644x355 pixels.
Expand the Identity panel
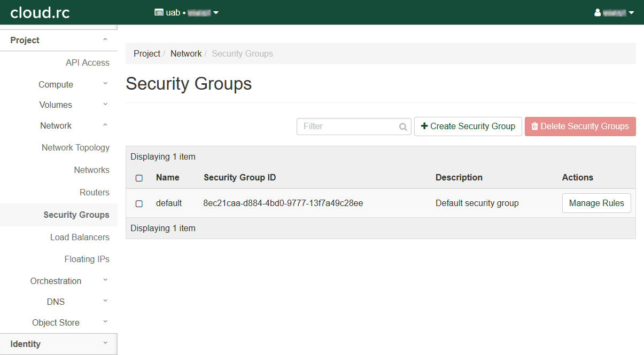(58, 344)
